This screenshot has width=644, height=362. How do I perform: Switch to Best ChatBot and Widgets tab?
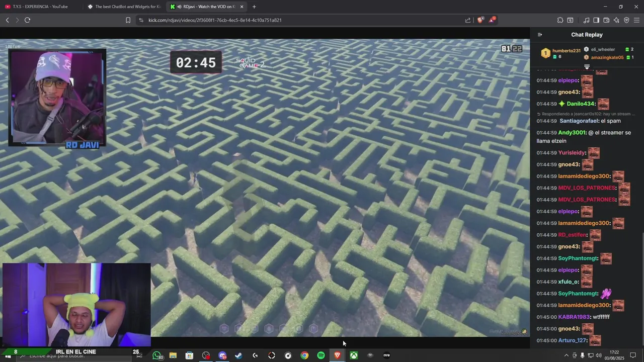[x=124, y=7]
